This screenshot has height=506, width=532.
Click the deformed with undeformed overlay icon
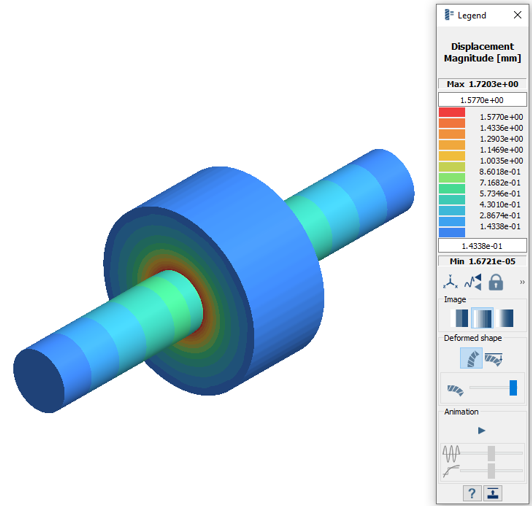pyautogui.click(x=493, y=359)
